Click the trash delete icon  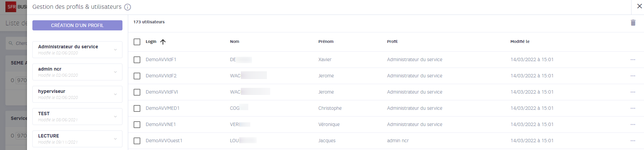633,23
